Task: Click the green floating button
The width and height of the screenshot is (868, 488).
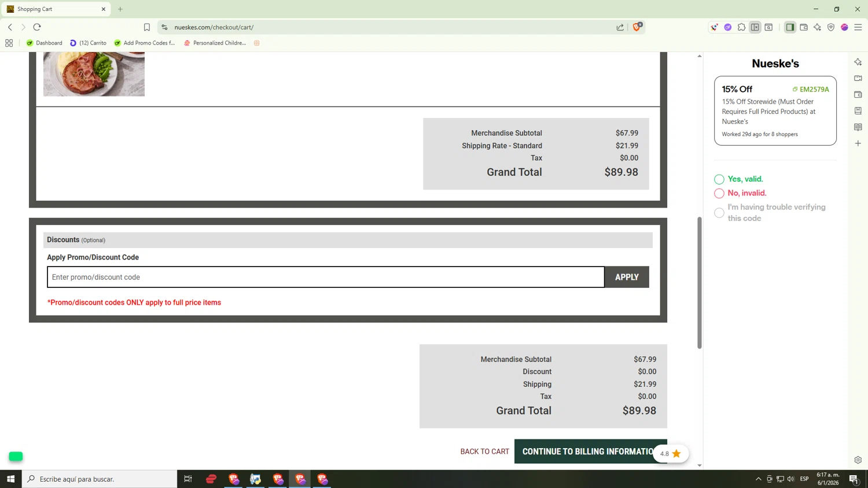Action: [16, 456]
